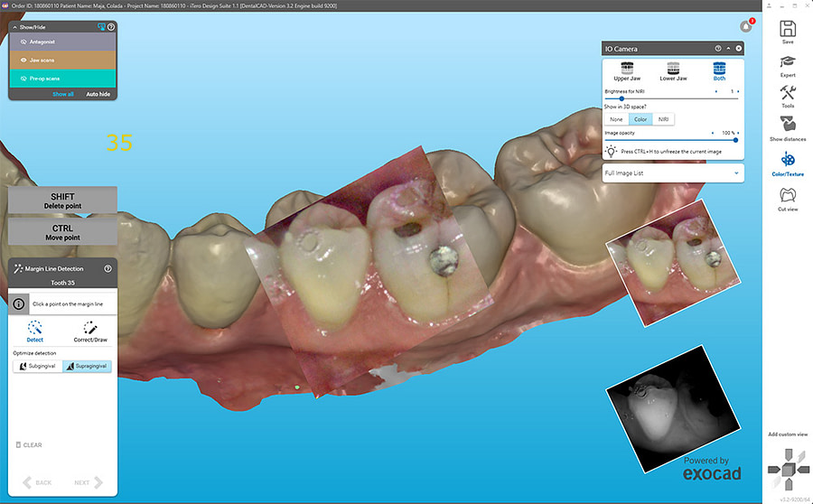Image resolution: width=813 pixels, height=504 pixels.
Task: Toggle Antagonist visibility eye
Action: (23, 42)
